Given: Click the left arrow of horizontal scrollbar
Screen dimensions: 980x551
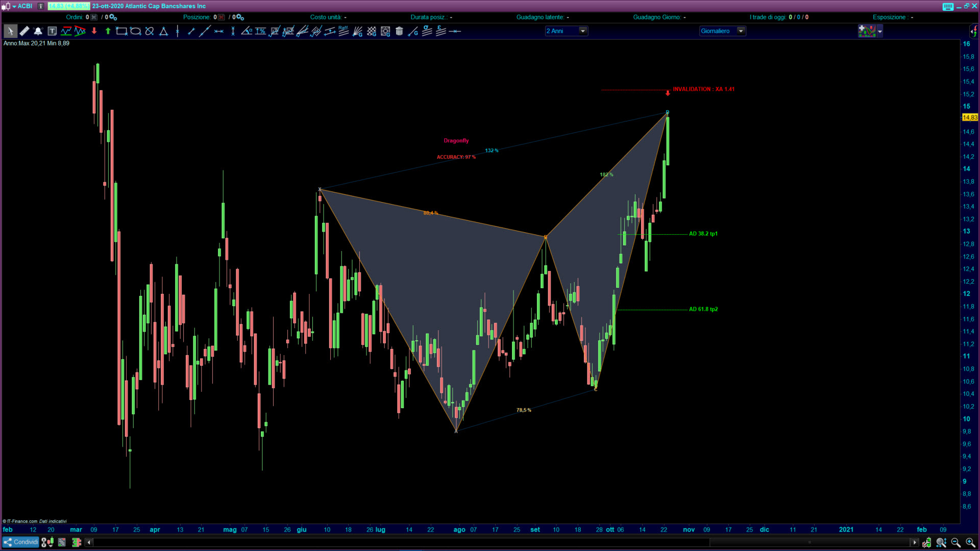Looking at the screenshot, I should [x=89, y=542].
